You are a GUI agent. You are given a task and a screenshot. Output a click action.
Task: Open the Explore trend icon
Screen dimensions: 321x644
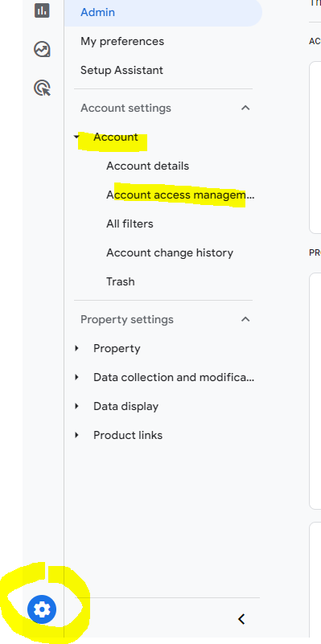tap(42, 49)
